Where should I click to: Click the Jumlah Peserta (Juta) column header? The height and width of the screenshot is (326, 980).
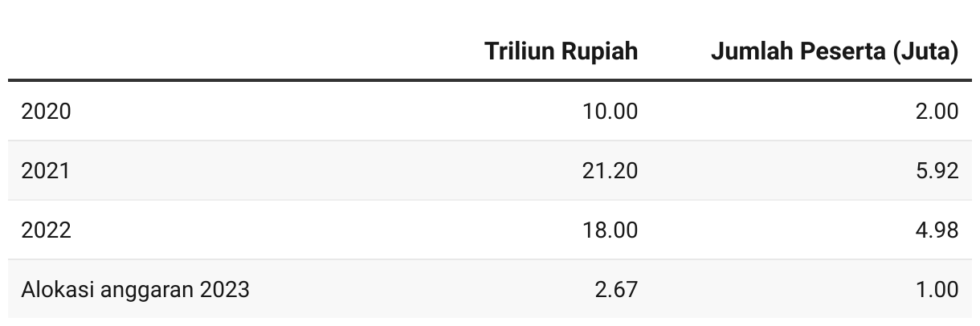point(835,51)
